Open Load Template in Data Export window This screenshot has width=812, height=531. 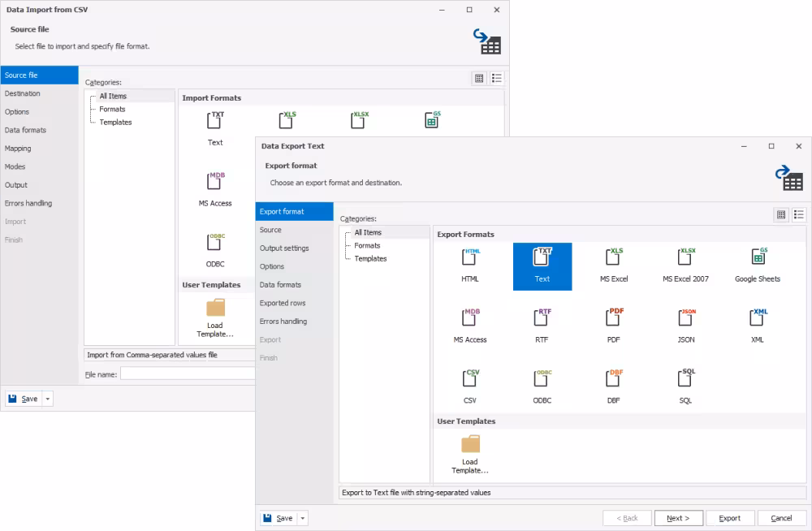[x=470, y=454]
